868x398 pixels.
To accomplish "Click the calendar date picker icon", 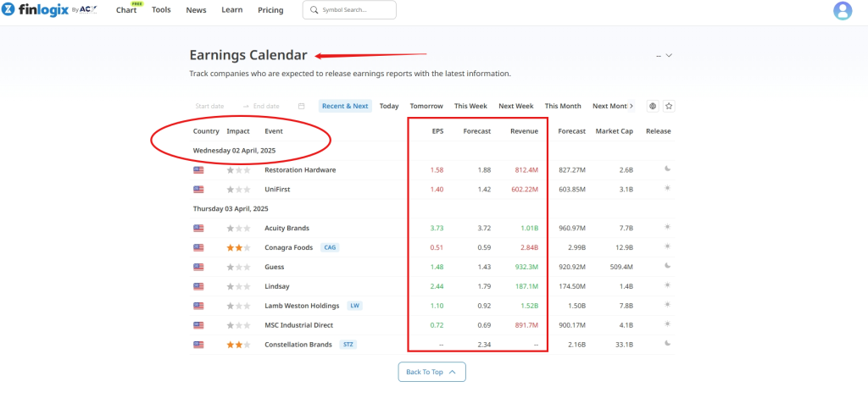I will (301, 106).
